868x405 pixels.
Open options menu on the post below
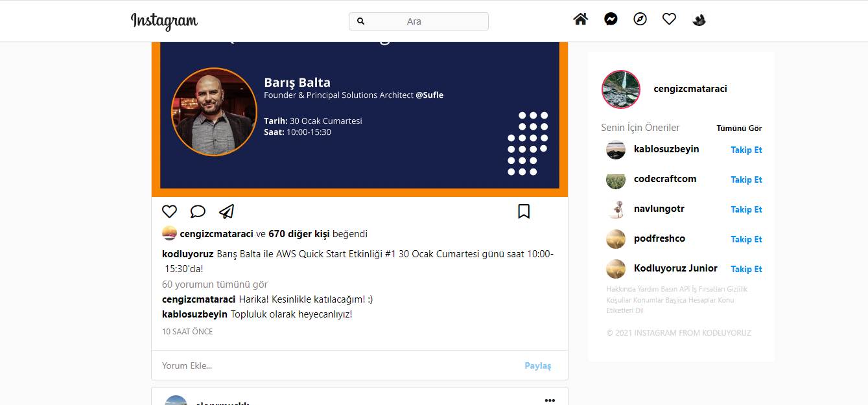tap(550, 400)
